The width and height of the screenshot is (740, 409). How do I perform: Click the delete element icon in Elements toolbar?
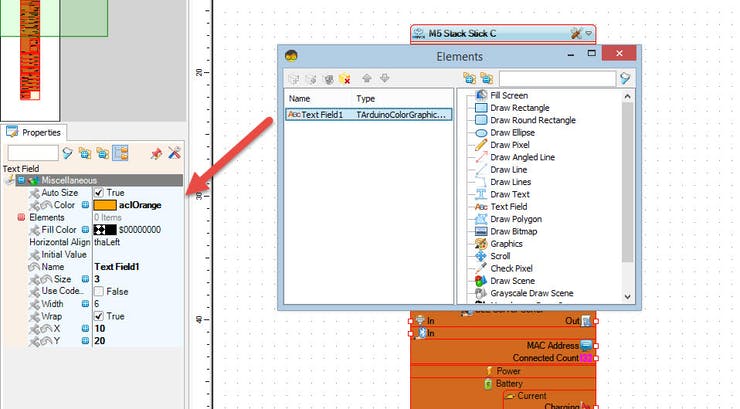click(344, 78)
